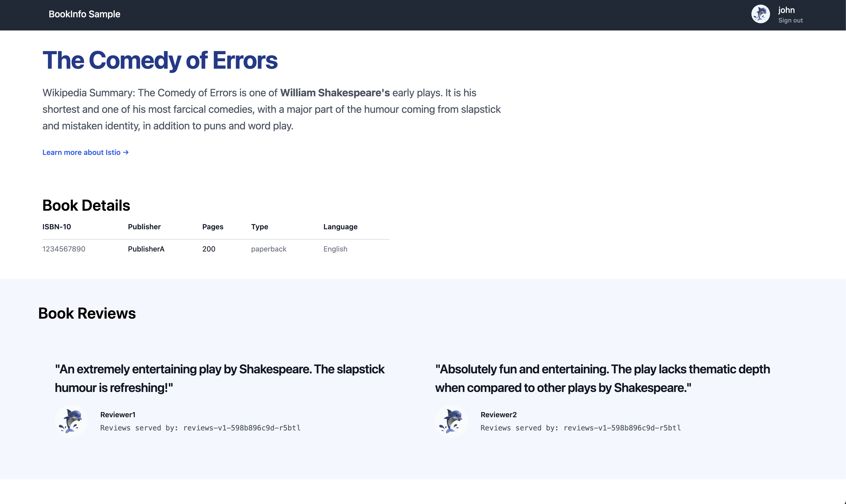The height and width of the screenshot is (504, 846).
Task: Open the BookInfo Sample home link
Action: pyautogui.click(x=84, y=14)
